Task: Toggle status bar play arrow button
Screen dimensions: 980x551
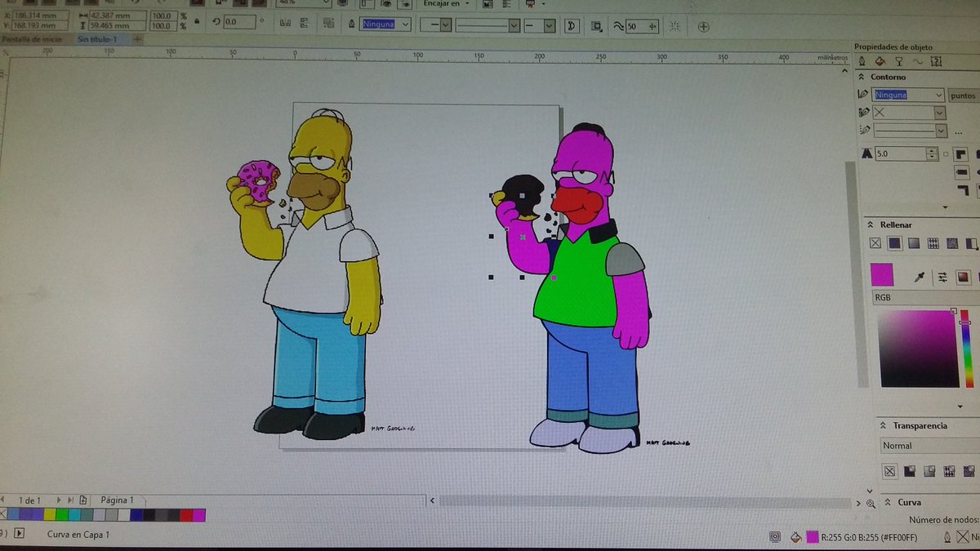Action: click(18, 534)
